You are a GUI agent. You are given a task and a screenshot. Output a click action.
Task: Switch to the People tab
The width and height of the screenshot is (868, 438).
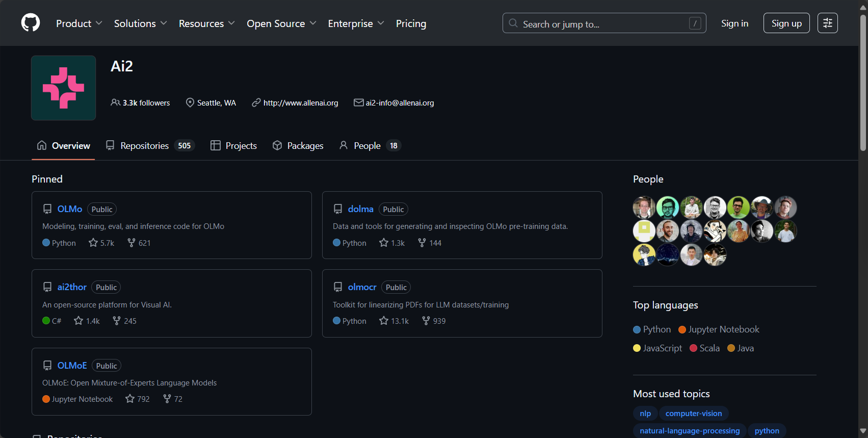coord(370,145)
